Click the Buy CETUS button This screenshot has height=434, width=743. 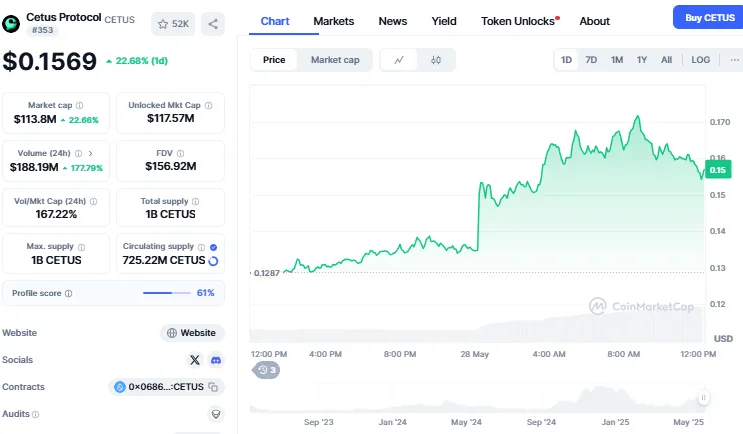tap(708, 18)
